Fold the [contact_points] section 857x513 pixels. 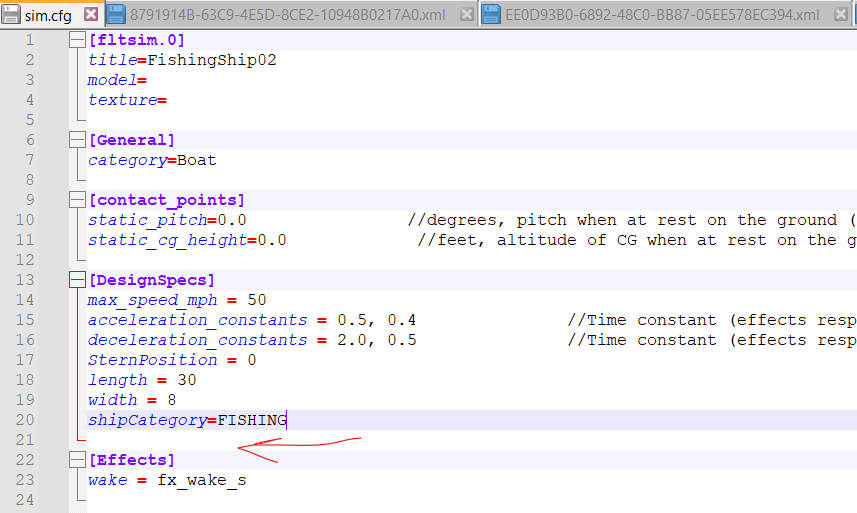(x=76, y=200)
